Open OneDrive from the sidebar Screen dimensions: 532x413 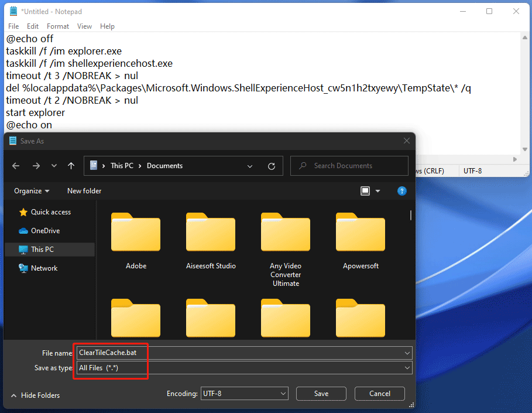click(x=45, y=230)
